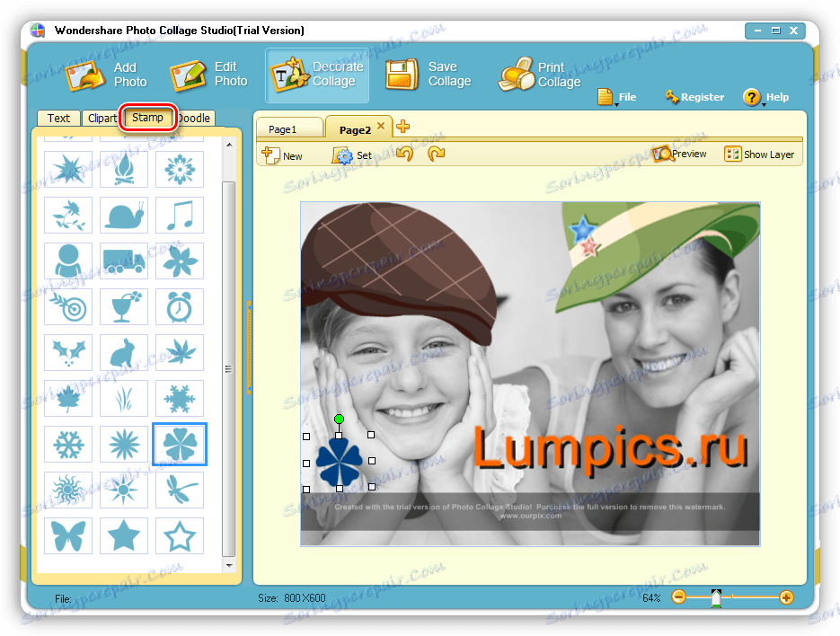Click the brown cap clipart on the canvas
The width and height of the screenshot is (840, 636).
pyautogui.click(x=398, y=271)
